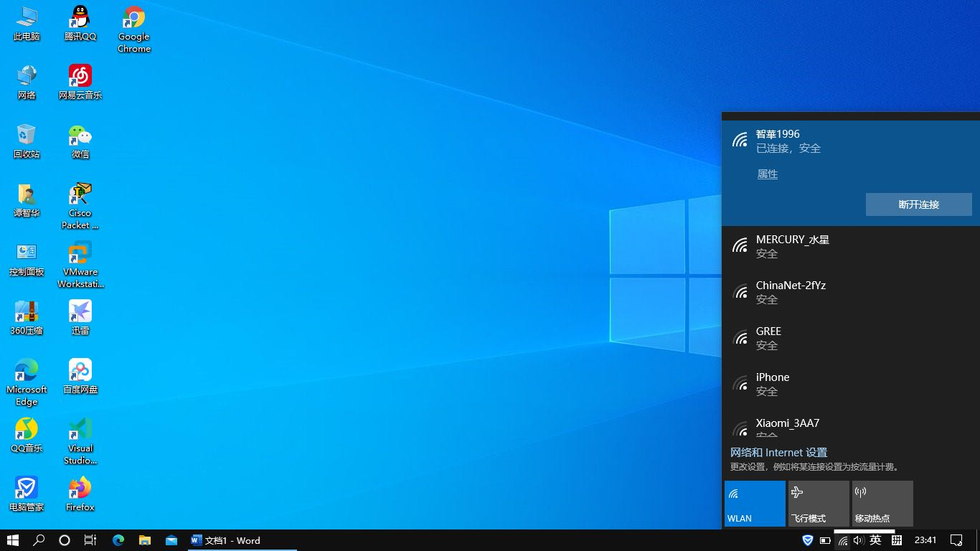Select the 360压缩 desktop icon
This screenshot has width=980, height=551.
tap(27, 317)
